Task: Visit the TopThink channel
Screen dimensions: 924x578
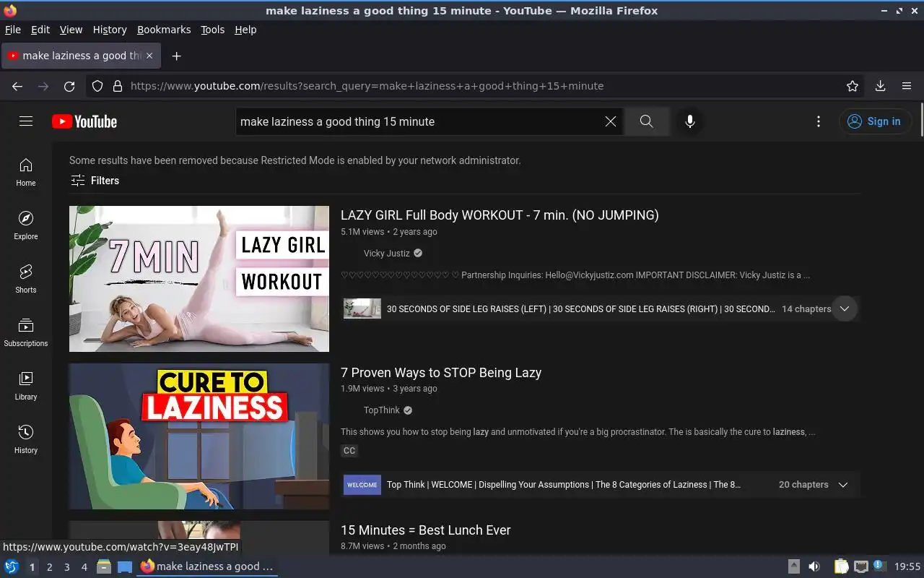Action: [x=381, y=410]
